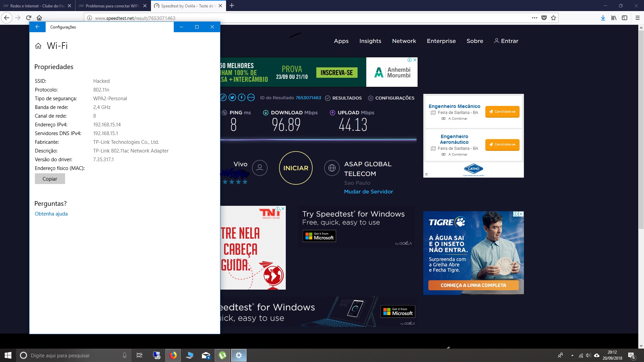This screenshot has height=362, width=644.
Task: Open Speedtest CONFIGURAÇÕES
Action: (391, 98)
